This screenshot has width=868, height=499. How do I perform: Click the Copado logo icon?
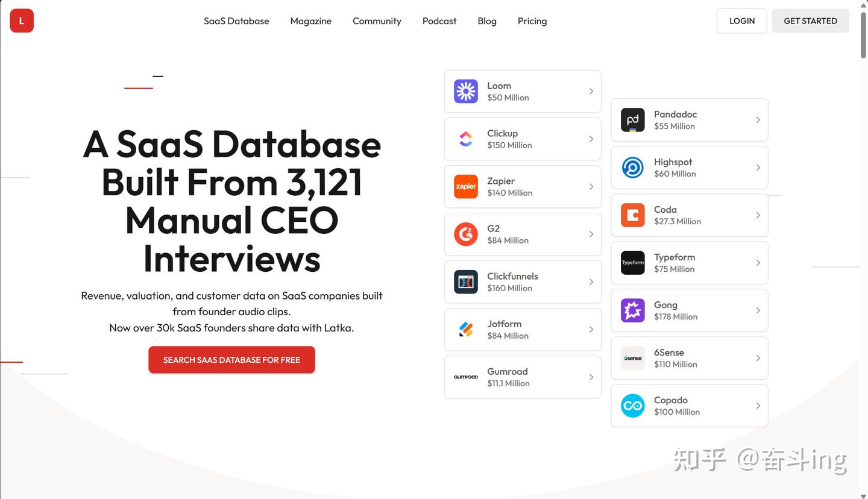point(633,406)
